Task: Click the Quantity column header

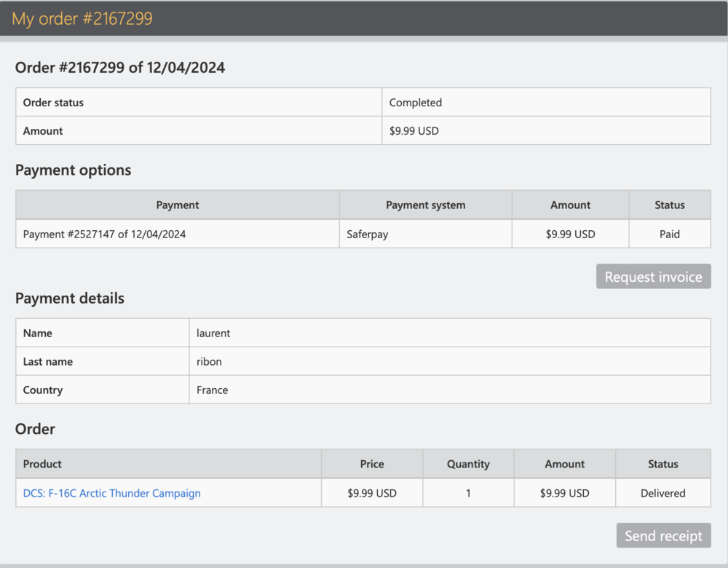Action: pos(467,464)
